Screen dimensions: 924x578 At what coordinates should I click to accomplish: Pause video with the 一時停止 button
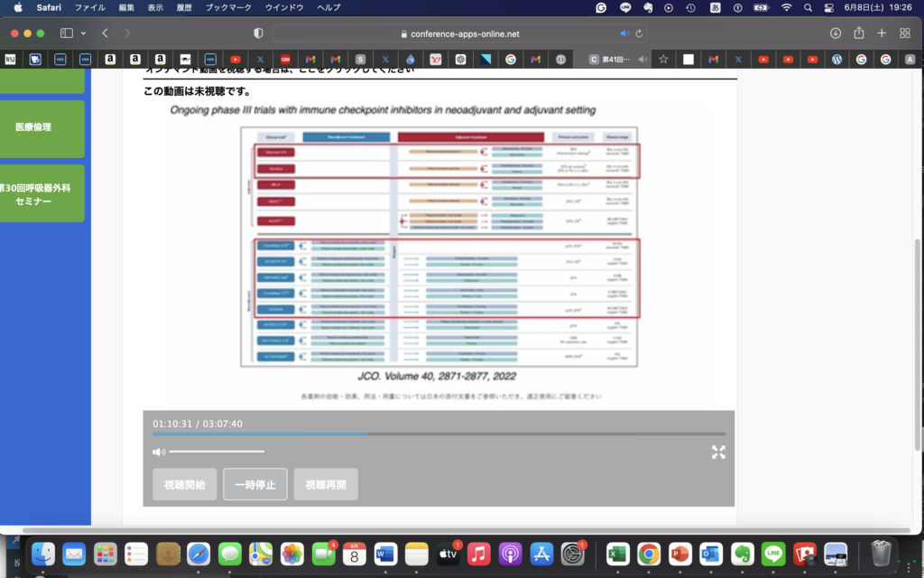(x=255, y=484)
